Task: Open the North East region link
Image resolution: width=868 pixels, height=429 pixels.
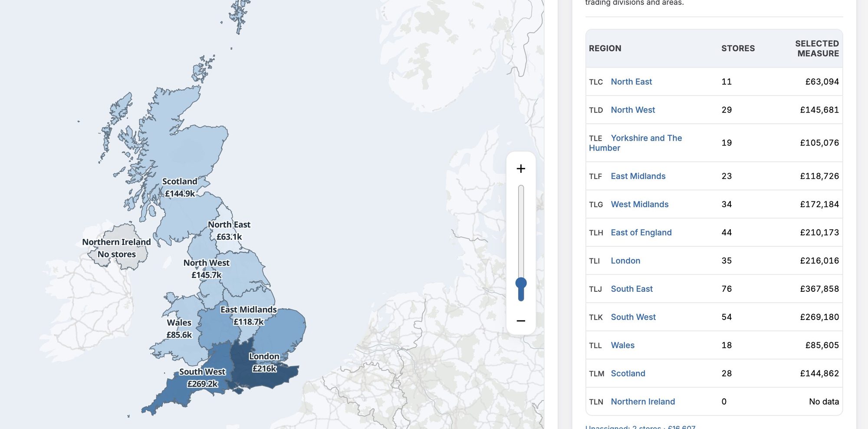Action: coord(631,82)
